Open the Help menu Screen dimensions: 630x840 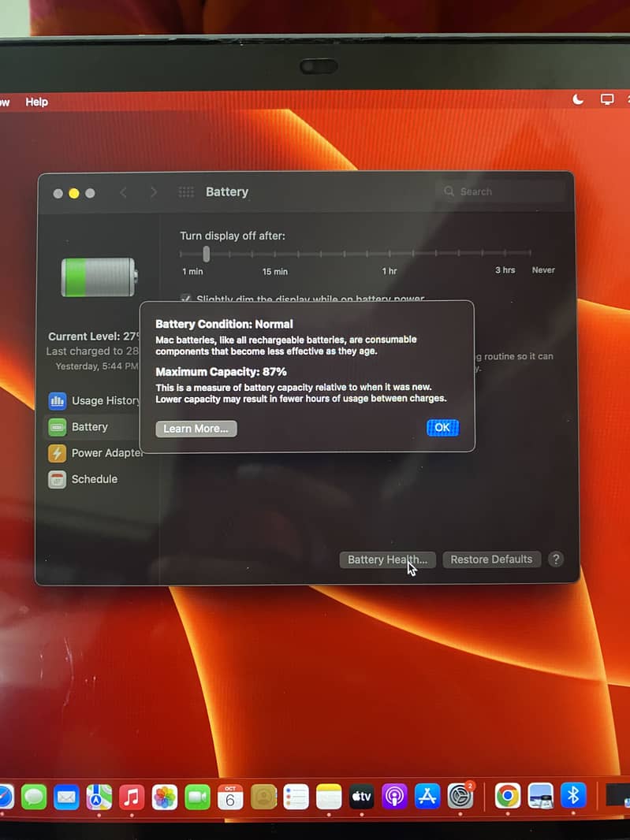[x=37, y=102]
